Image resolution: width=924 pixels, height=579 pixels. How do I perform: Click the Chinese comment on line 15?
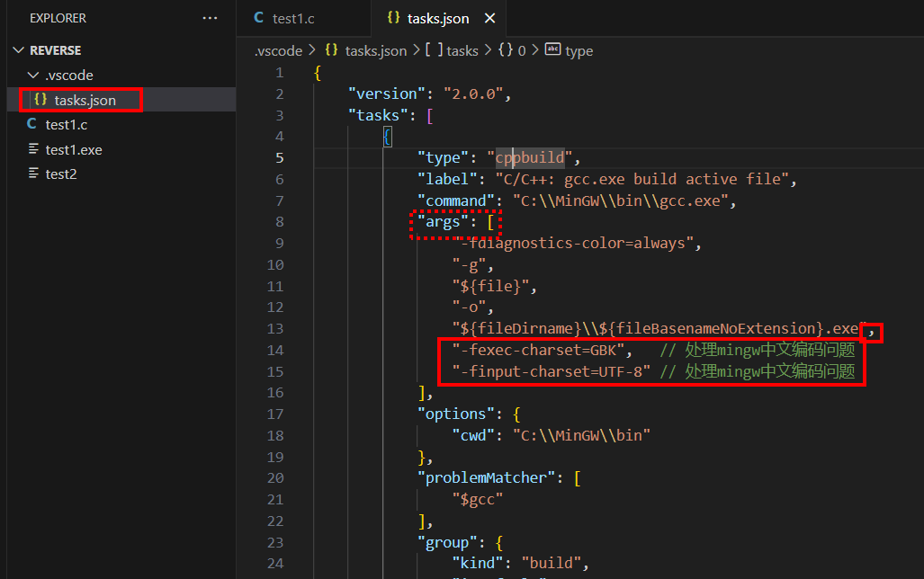coord(758,371)
